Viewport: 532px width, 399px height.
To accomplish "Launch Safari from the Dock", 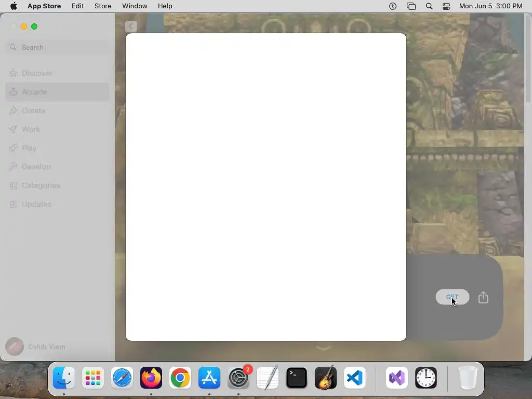I will pos(122,378).
